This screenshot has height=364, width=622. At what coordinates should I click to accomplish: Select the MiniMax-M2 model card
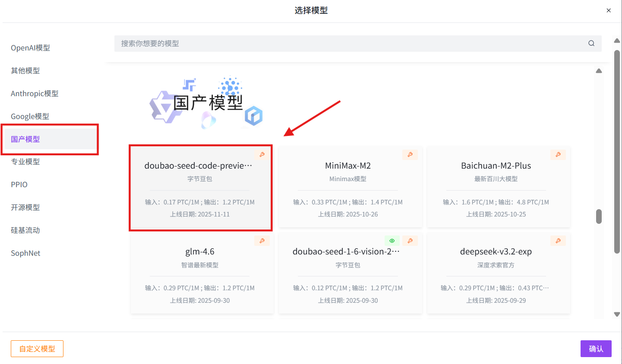pyautogui.click(x=350, y=187)
